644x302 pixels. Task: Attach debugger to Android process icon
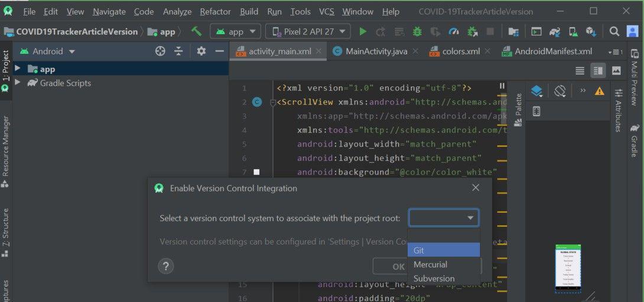coord(472,32)
